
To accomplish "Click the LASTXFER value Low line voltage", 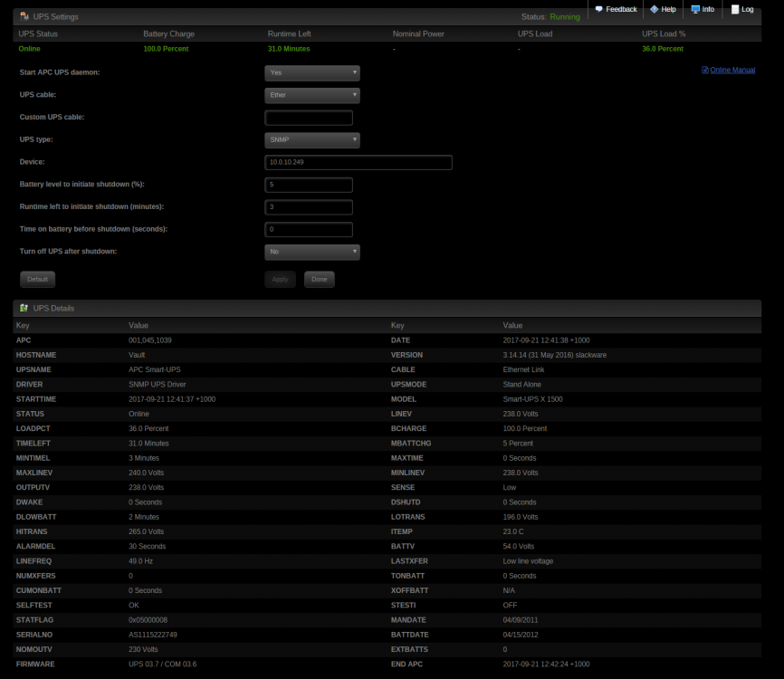I will (x=528, y=561).
